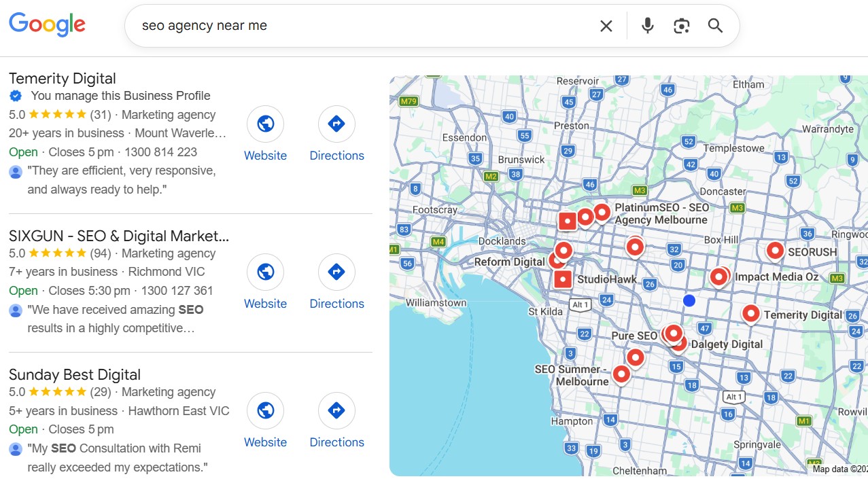The width and height of the screenshot is (868, 481).
Task: Click 'Hawthorn East VIC' in Sunday Best listing
Action: coord(179,411)
